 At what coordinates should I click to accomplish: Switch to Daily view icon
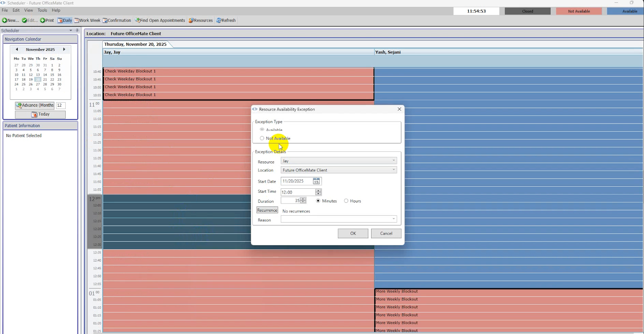pos(60,21)
